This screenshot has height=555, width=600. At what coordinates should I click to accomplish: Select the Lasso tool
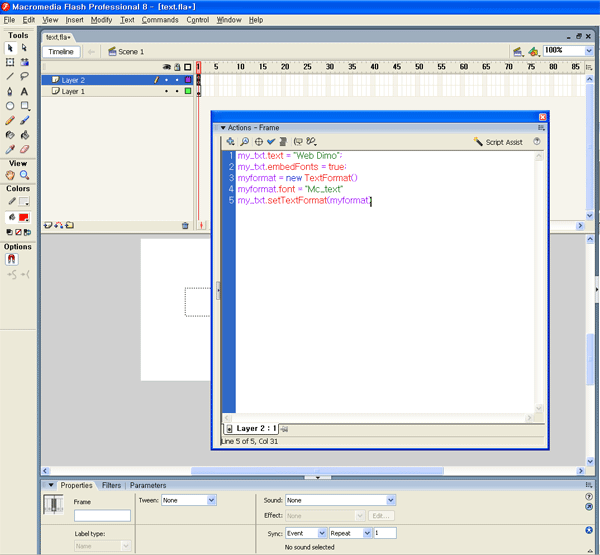(x=24, y=77)
